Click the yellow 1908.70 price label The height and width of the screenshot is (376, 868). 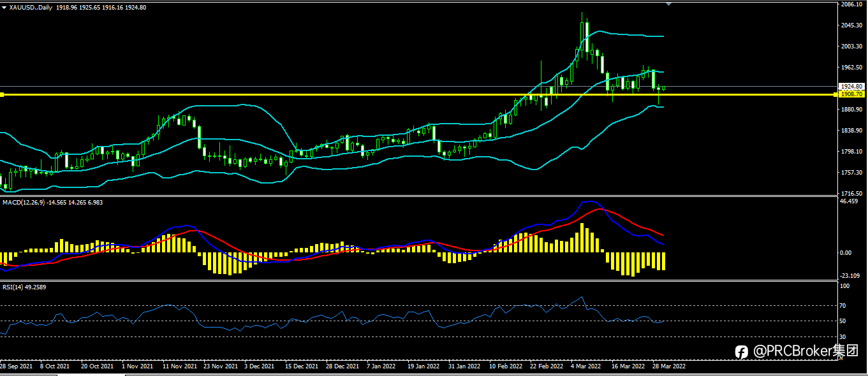[x=852, y=94]
